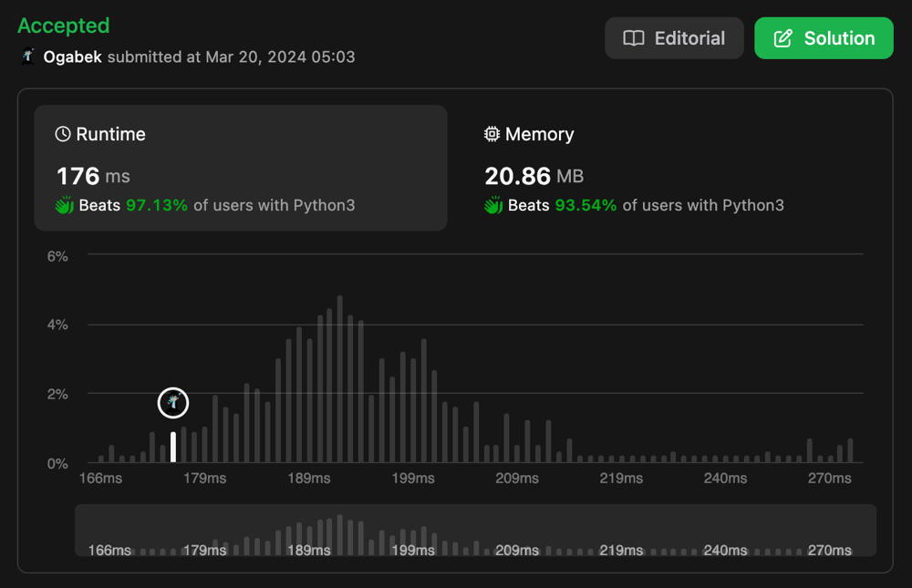Click the green Solution button
The height and width of the screenshot is (588, 912).
(824, 38)
